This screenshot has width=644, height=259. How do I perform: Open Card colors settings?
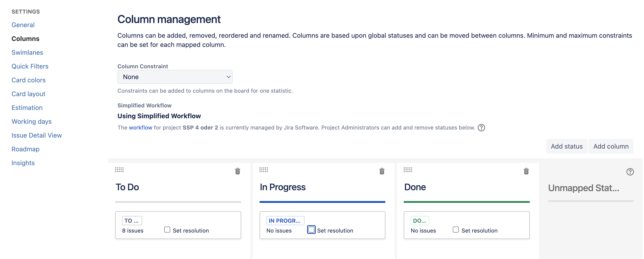(29, 80)
